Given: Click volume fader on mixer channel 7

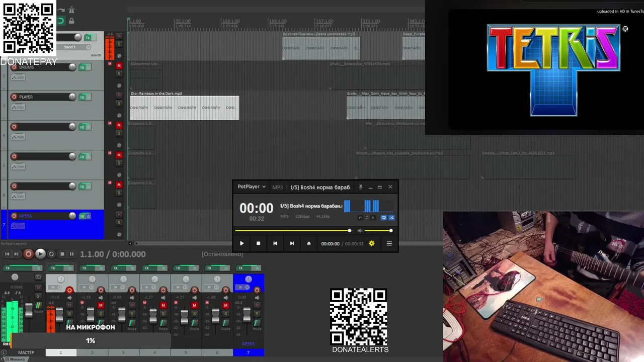Looking at the screenshot, I should pyautogui.click(x=247, y=315).
